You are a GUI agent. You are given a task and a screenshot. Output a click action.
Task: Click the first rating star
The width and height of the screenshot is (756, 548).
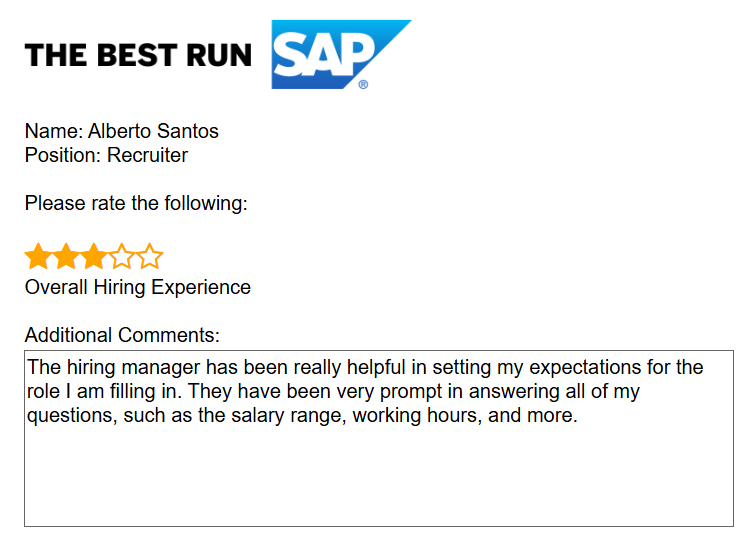(38, 257)
